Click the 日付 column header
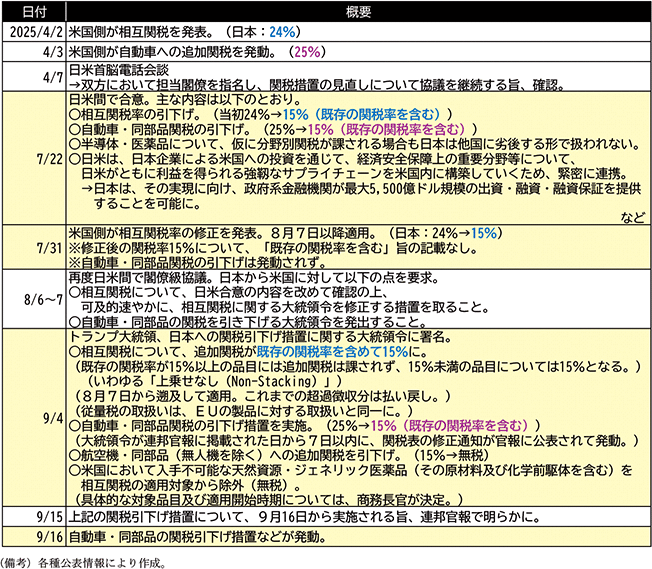The image size is (652, 569). [33, 9]
